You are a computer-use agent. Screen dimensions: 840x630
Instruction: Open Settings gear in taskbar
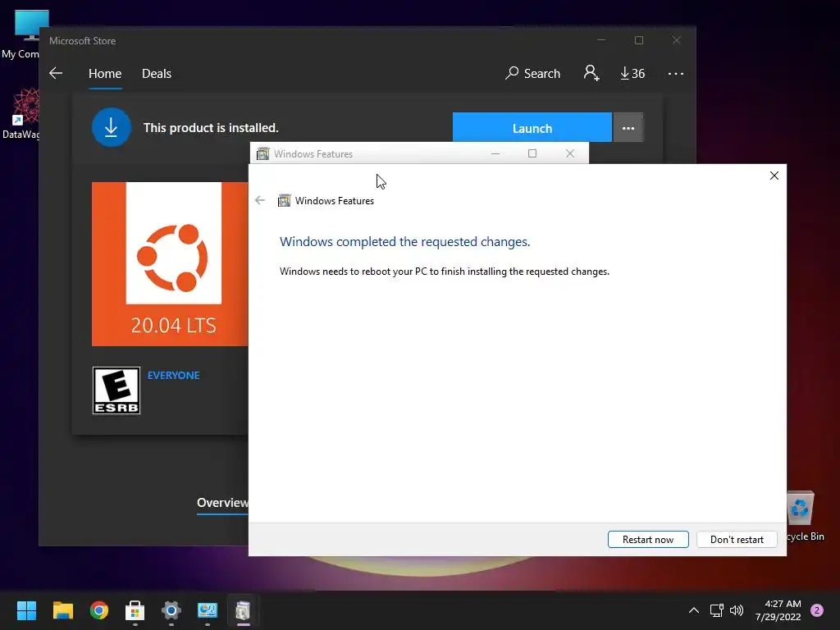click(171, 610)
